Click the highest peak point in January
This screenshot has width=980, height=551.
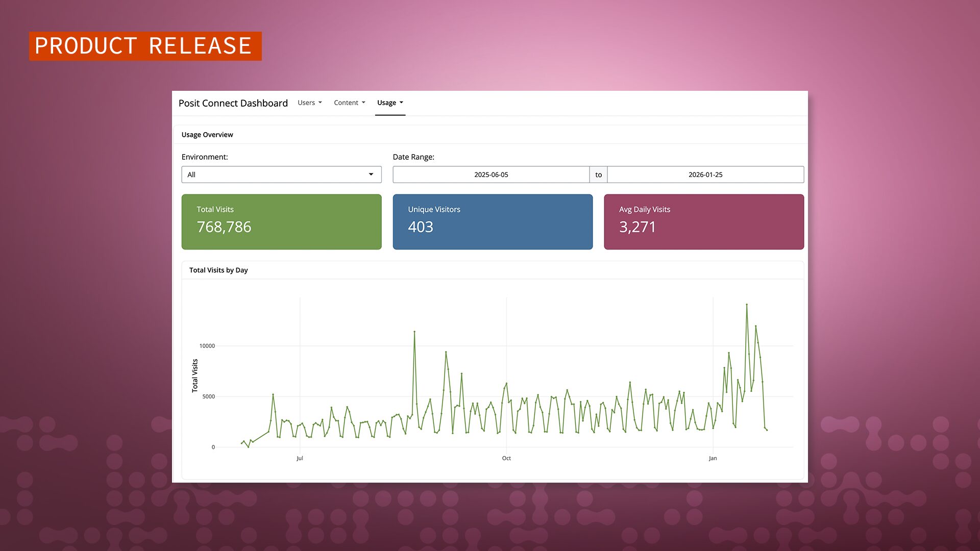click(x=747, y=305)
